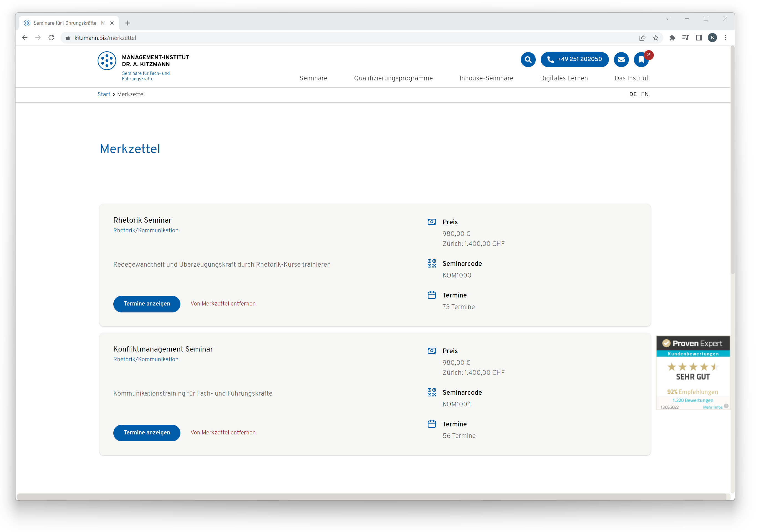This screenshot has width=758, height=532.
Task: Toggle browser side panel icon
Action: pos(699,38)
